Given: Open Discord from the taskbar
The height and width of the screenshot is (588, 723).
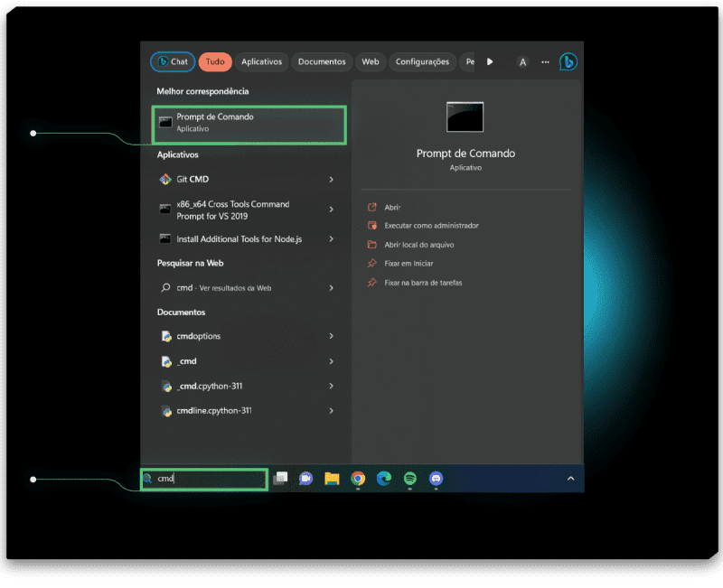Looking at the screenshot, I should pos(436,479).
